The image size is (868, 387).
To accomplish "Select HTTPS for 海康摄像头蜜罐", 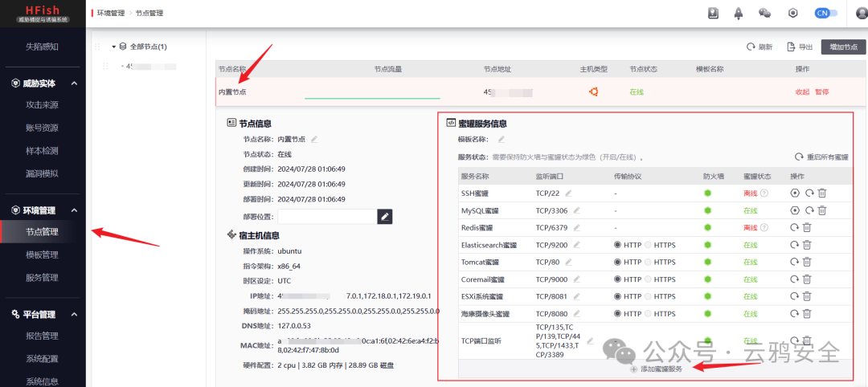I will [649, 313].
